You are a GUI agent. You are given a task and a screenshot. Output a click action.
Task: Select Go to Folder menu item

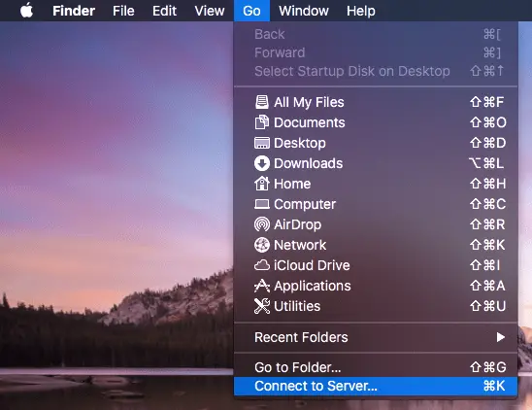click(376, 367)
